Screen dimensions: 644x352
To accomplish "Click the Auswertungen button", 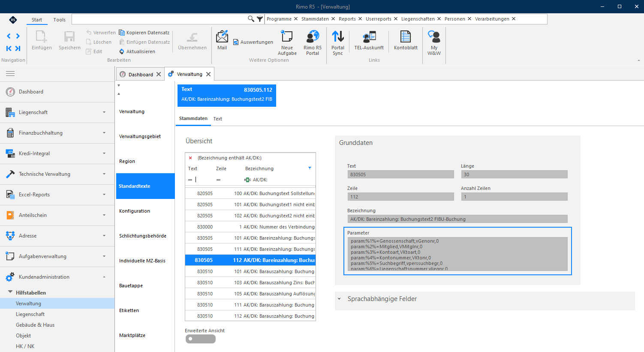I will [253, 42].
